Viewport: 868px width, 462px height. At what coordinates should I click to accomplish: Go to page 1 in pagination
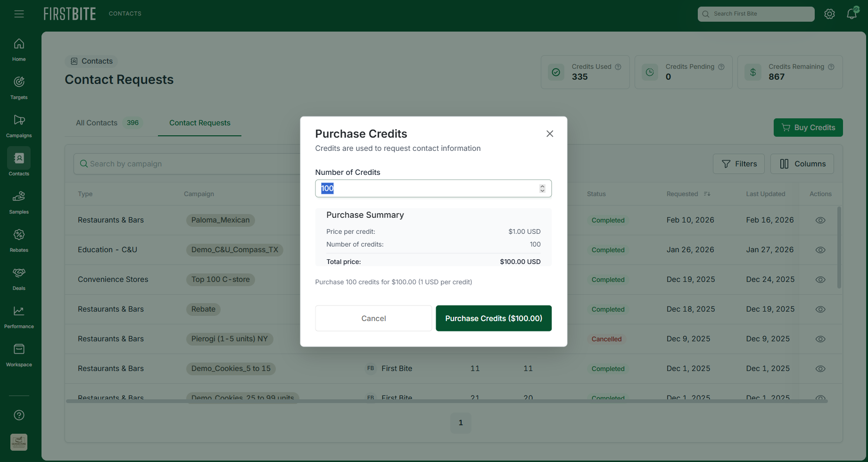(461, 423)
